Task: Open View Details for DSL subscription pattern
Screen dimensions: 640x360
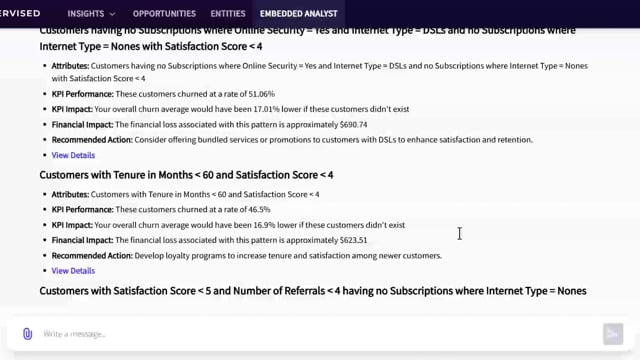Action: [x=73, y=155]
